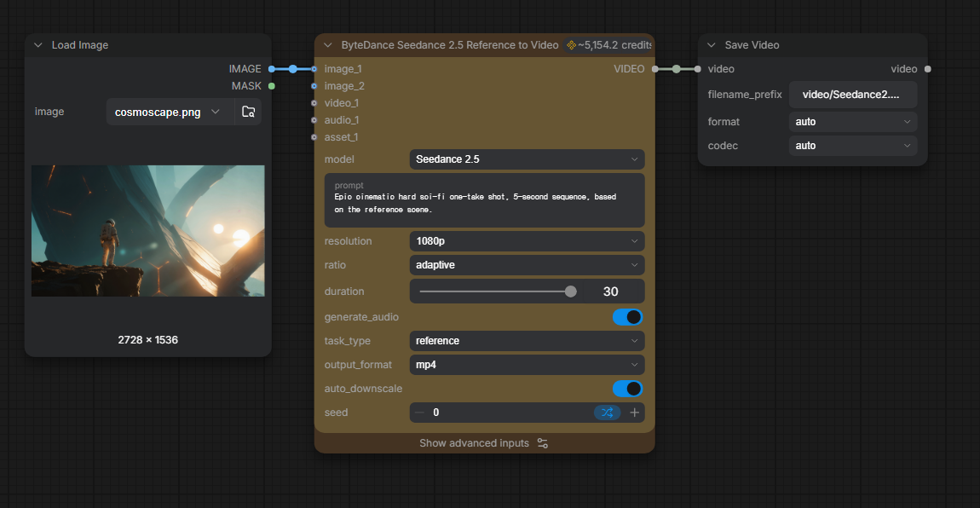The width and height of the screenshot is (980, 508).
Task: Click the audio_1 input port
Action: click(x=314, y=120)
